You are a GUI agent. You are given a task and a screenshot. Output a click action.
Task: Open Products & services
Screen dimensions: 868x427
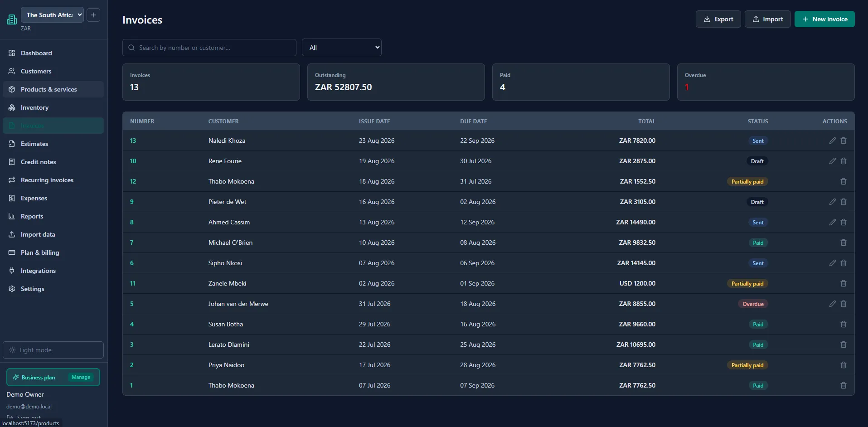tap(53, 89)
